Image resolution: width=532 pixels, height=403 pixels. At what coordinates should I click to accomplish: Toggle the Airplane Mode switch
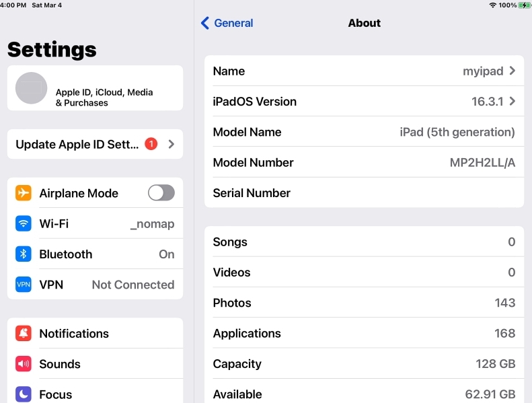pyautogui.click(x=161, y=193)
